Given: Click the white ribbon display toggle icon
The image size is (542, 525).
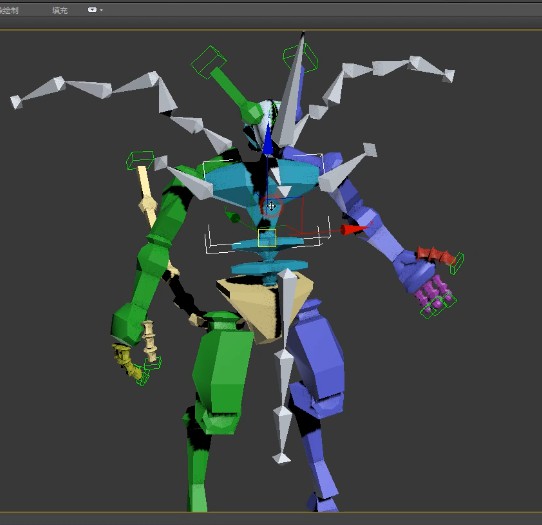Looking at the screenshot, I should pyautogui.click(x=92, y=10).
